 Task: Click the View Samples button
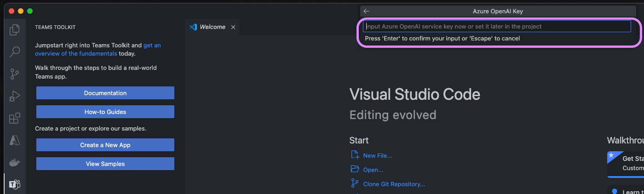(x=105, y=164)
